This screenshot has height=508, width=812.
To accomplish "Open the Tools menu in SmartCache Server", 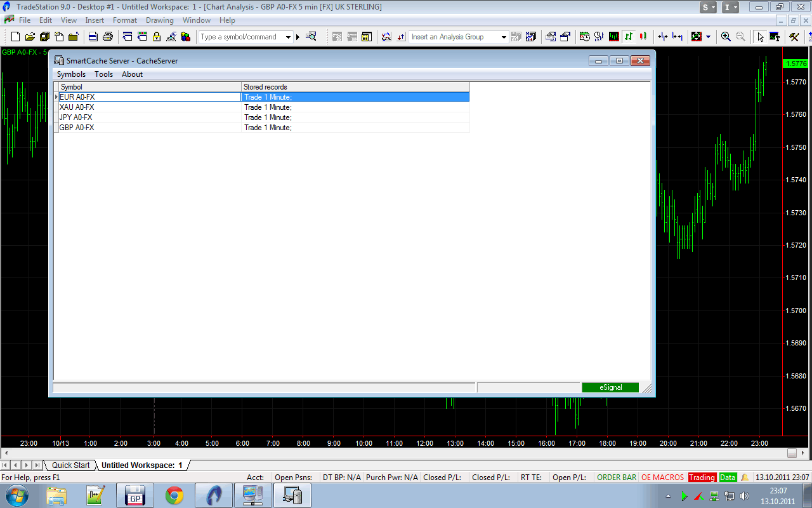I will coord(103,74).
